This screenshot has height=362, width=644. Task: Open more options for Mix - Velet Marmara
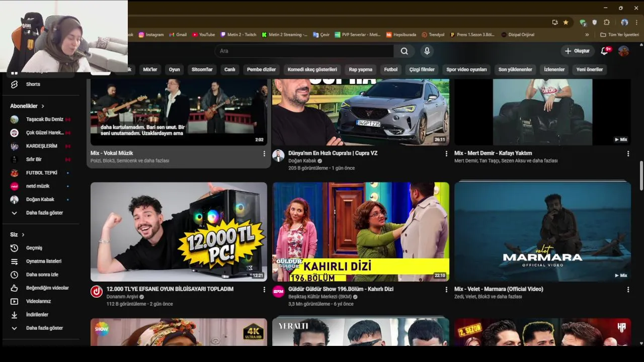(628, 290)
